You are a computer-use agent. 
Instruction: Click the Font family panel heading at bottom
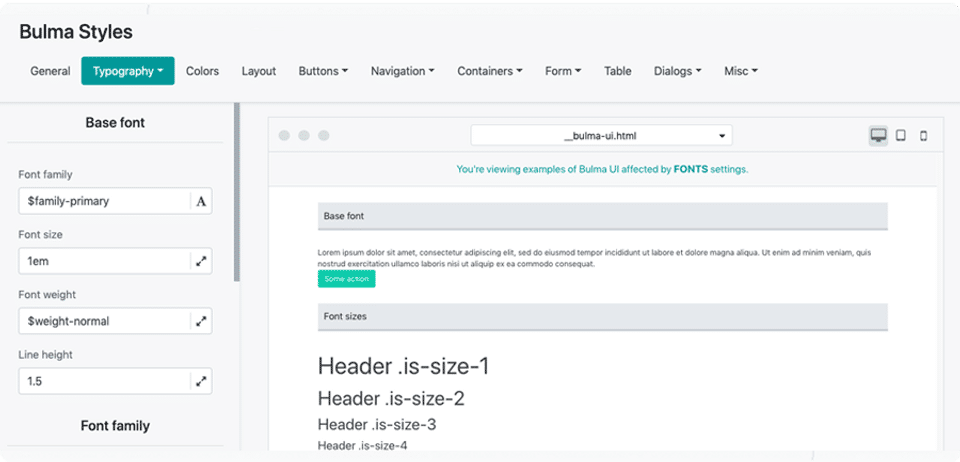pyautogui.click(x=115, y=426)
